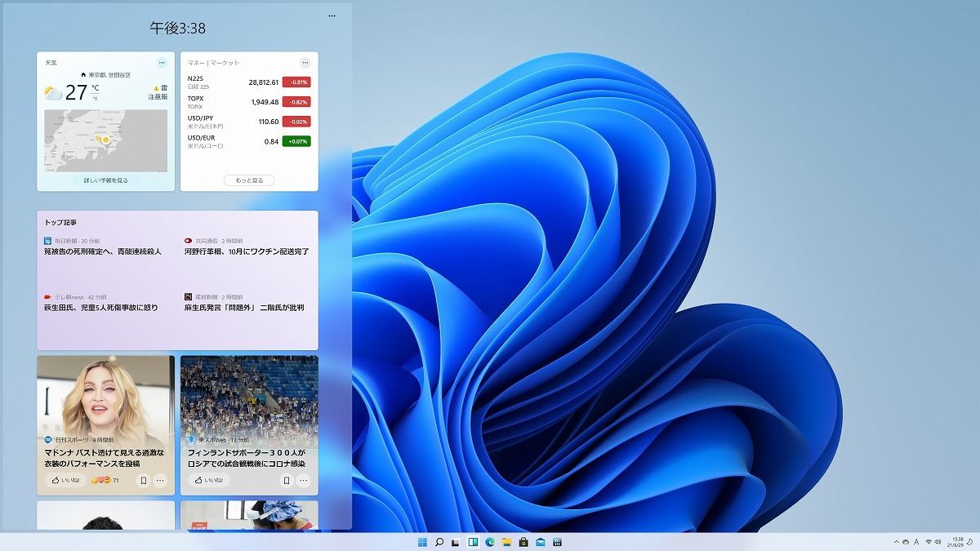The width and height of the screenshot is (980, 551).
Task: Open the taskbar clock and date
Action: pos(957,542)
